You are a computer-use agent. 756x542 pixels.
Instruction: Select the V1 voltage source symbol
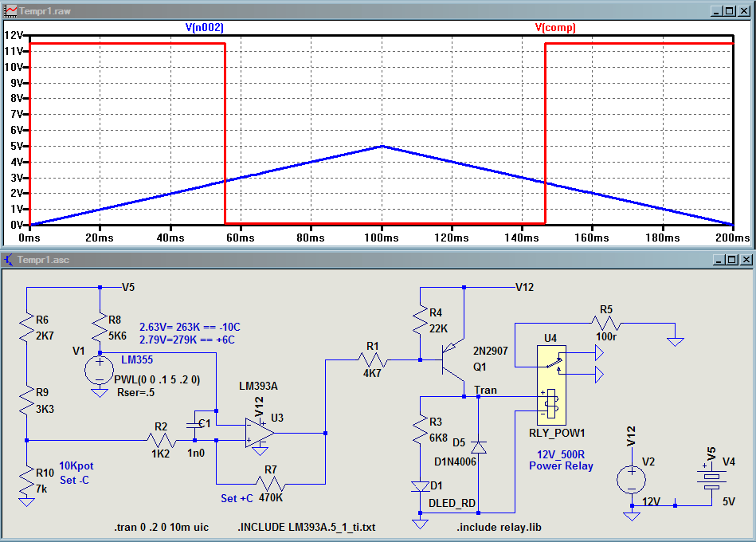click(x=100, y=371)
